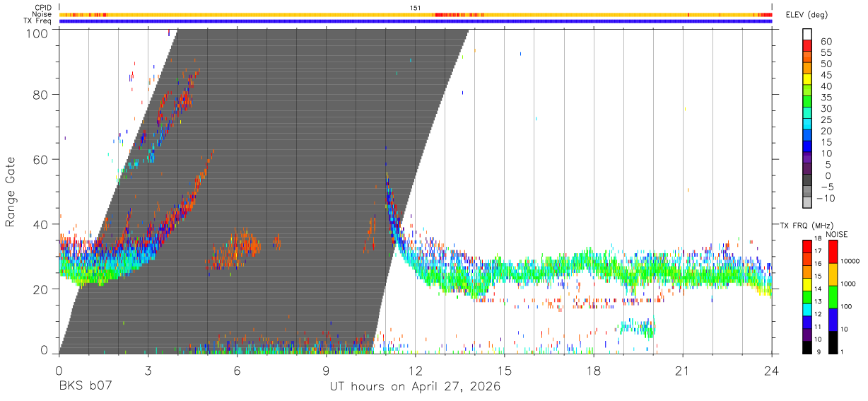
Task: Click the ELEV (deg) color bar title
Action: [807, 15]
